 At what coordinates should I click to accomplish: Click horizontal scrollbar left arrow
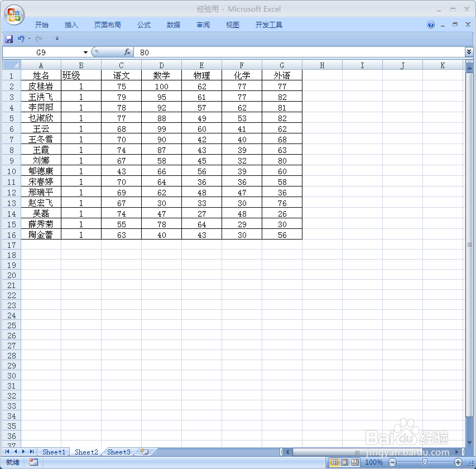coord(287,452)
